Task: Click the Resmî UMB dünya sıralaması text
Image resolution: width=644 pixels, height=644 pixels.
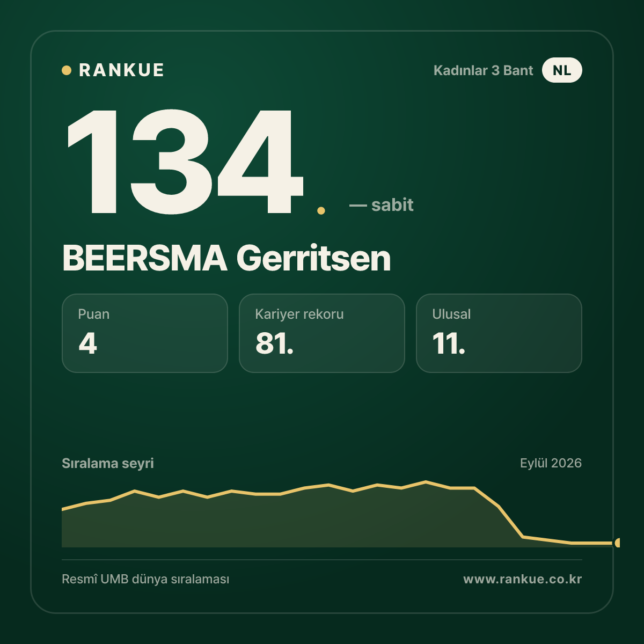Action: coord(145,580)
